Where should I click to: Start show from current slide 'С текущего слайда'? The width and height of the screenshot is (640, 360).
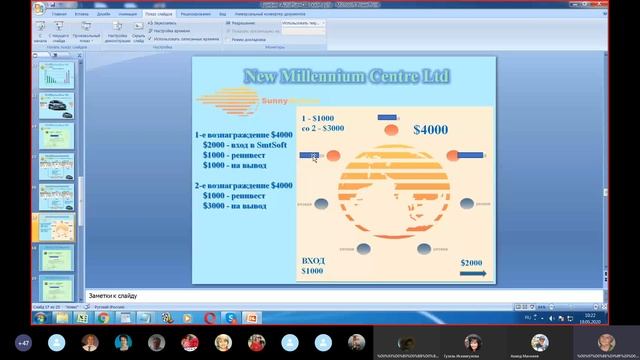point(59,32)
